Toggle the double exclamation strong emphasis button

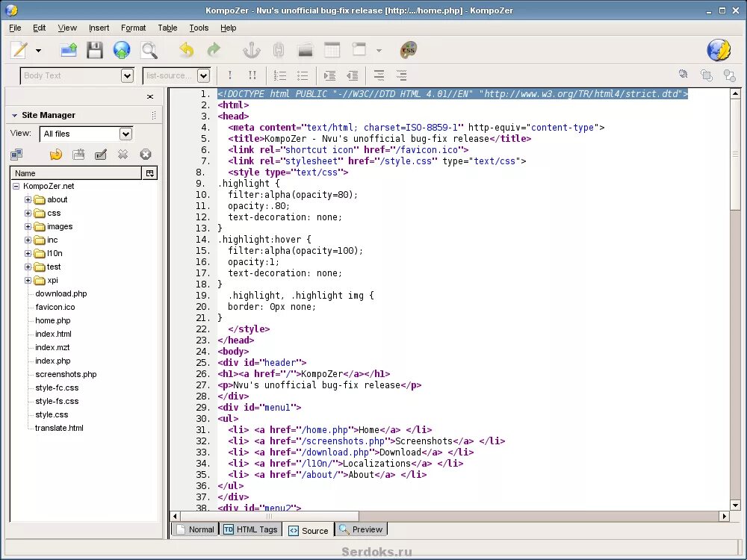tap(252, 75)
